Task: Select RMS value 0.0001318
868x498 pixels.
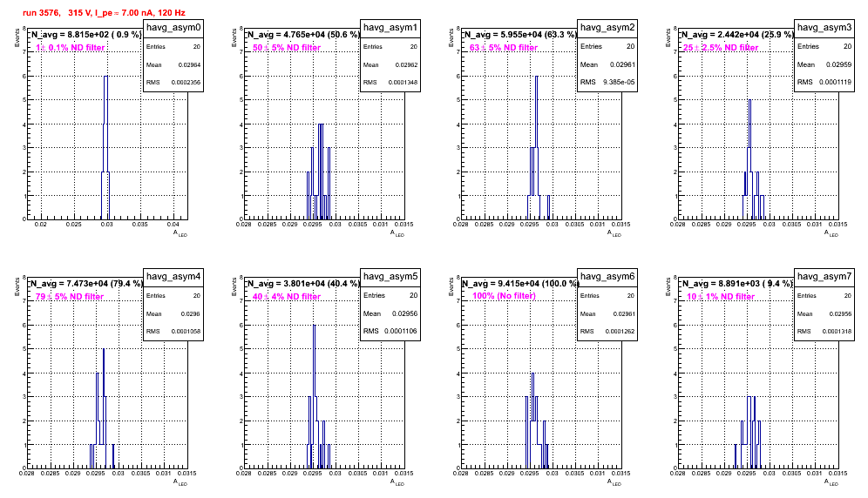Action: pos(837,332)
